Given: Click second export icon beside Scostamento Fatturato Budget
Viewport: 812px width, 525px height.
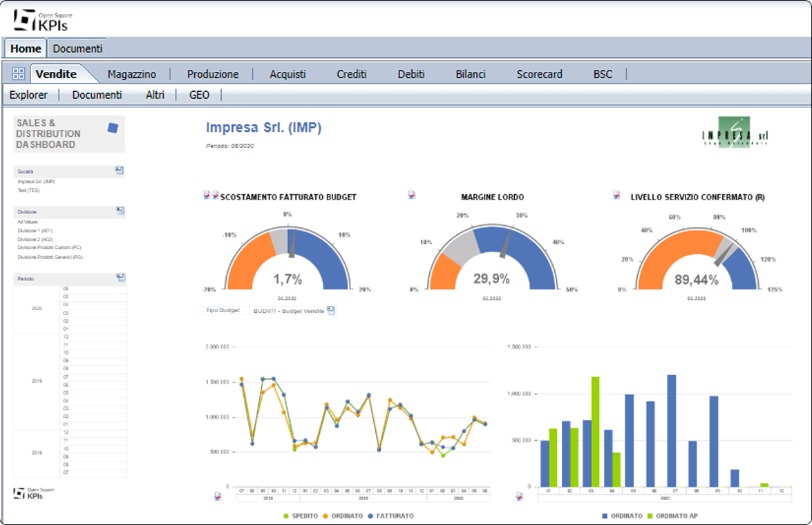Looking at the screenshot, I should [215, 195].
